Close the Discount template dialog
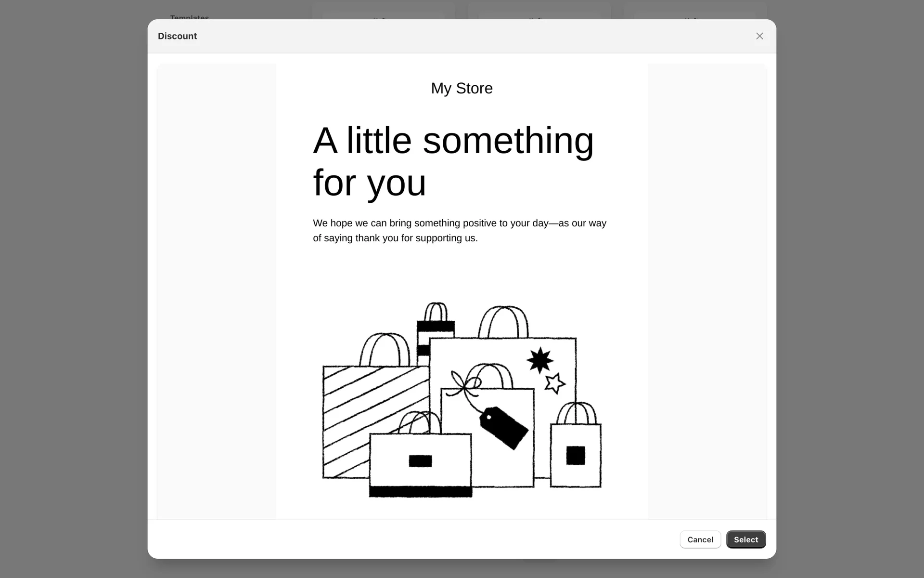 click(759, 36)
